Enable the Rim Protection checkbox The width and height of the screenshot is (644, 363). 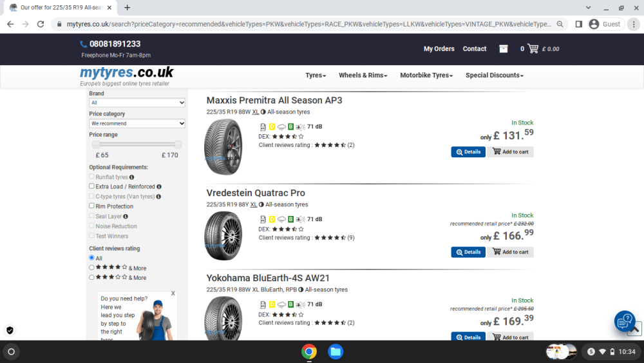click(91, 206)
